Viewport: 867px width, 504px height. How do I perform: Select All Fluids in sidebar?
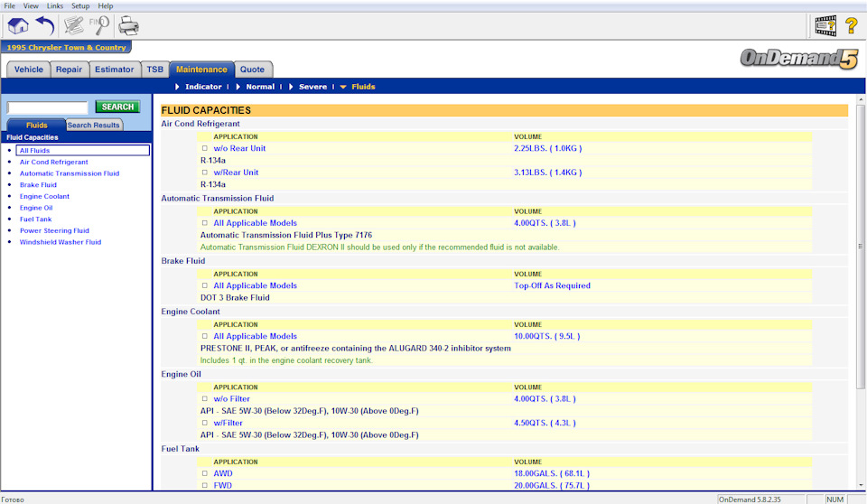coord(83,151)
